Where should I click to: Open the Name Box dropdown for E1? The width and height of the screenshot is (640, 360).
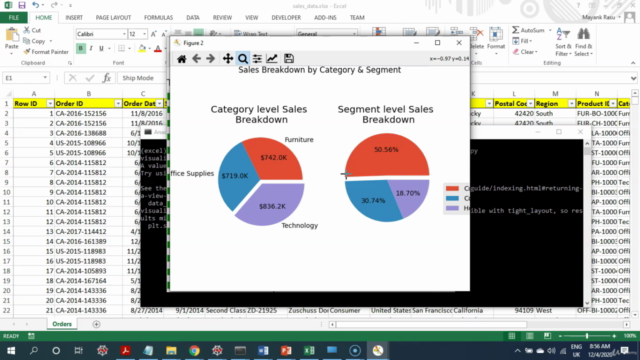(45, 78)
